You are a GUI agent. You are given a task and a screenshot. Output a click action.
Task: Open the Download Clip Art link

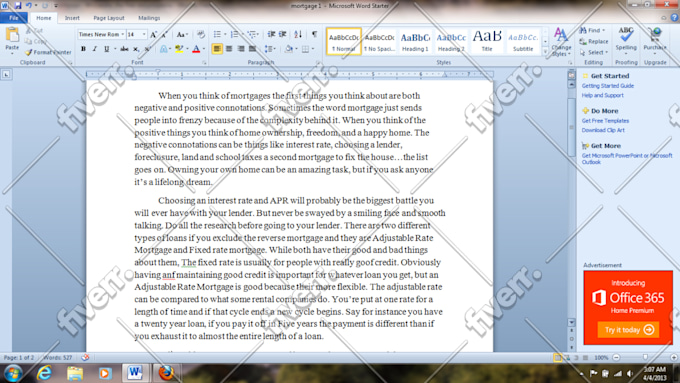603,130
